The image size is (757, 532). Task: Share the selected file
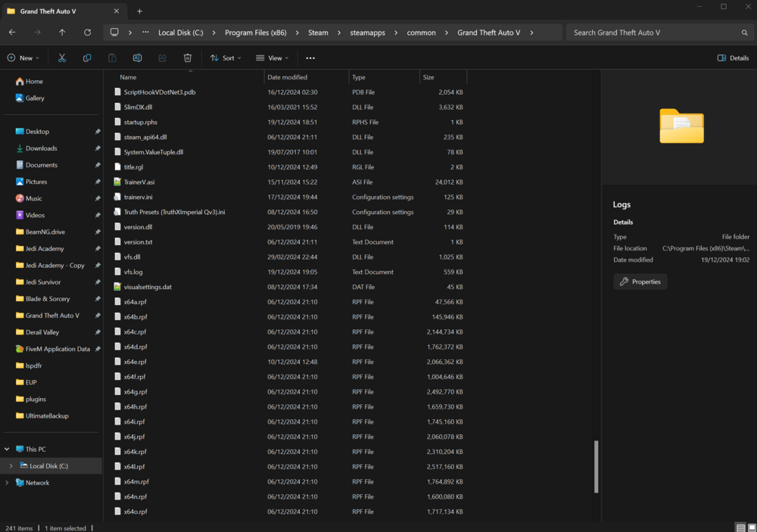coord(162,58)
